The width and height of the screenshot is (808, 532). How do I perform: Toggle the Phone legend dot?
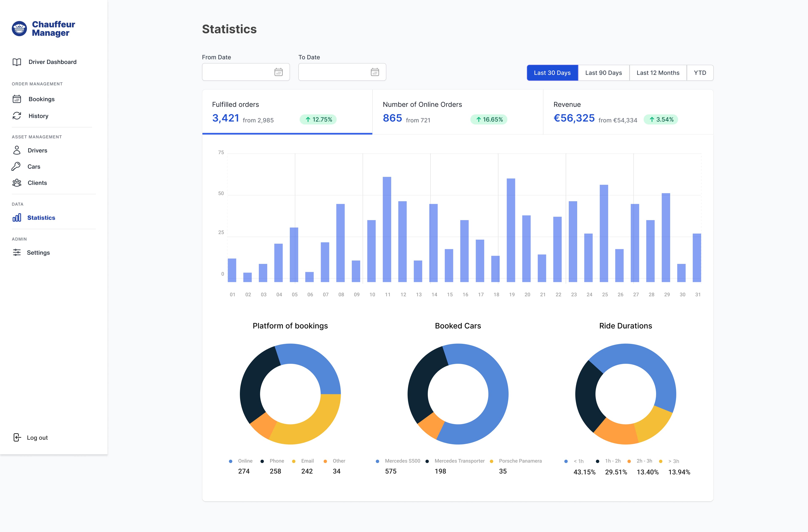[262, 461]
